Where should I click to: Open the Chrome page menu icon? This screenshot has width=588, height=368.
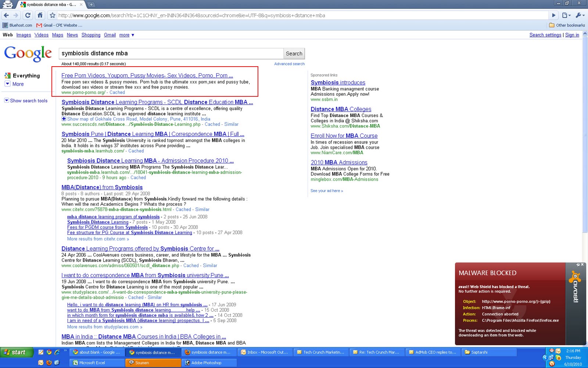point(566,15)
